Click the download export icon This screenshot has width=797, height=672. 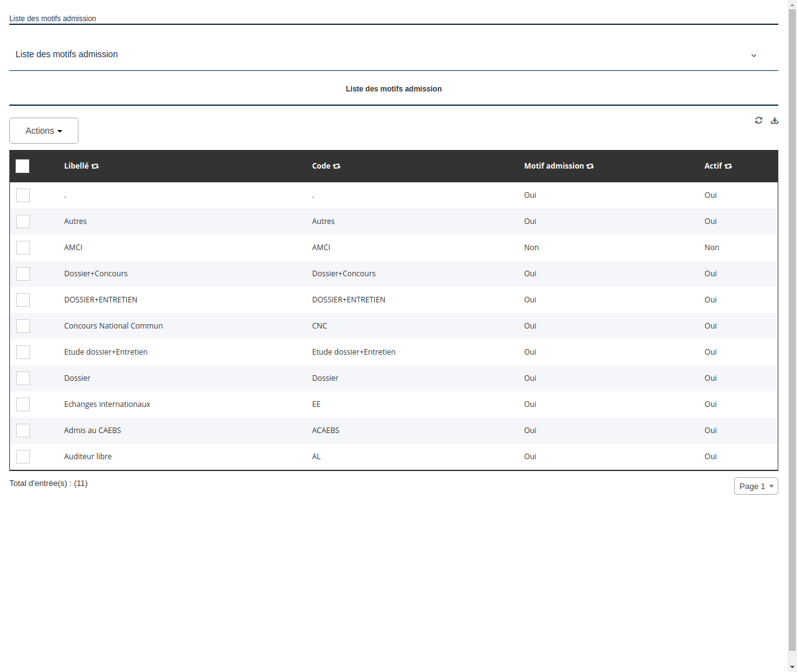tap(775, 120)
